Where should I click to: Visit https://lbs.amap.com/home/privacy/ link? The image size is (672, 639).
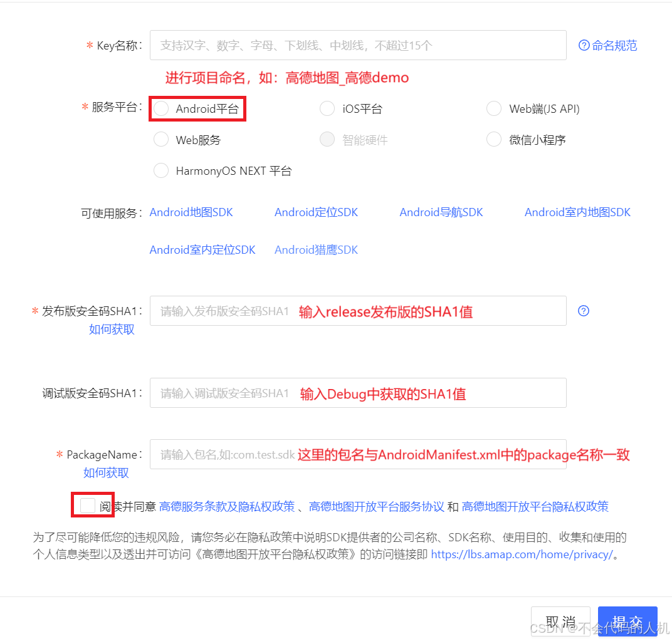point(522,554)
